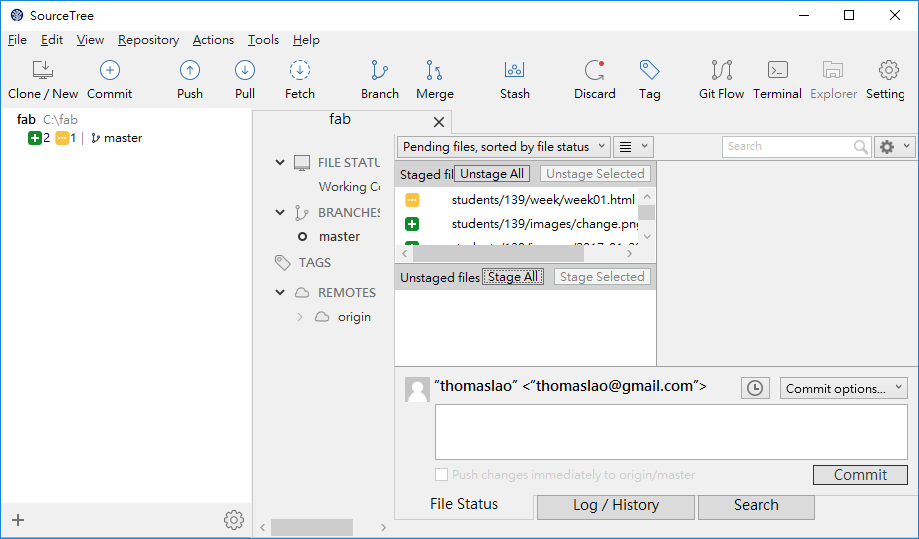Open the gear options dropdown near search
Image resolution: width=919 pixels, height=539 pixels.
pos(894,146)
